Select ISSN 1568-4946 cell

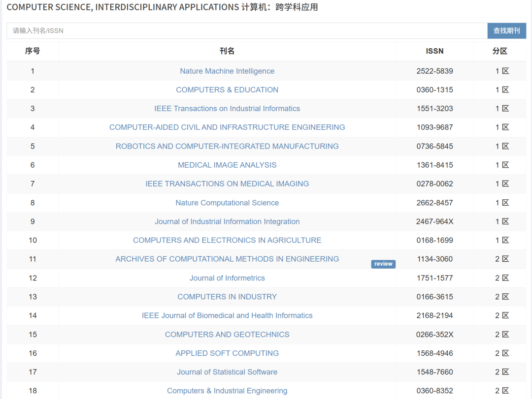coord(434,353)
